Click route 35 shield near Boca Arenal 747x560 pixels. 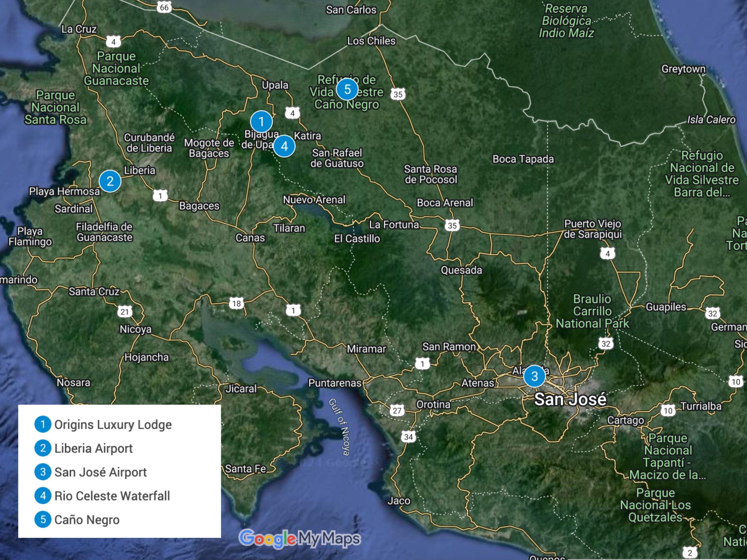point(452,225)
